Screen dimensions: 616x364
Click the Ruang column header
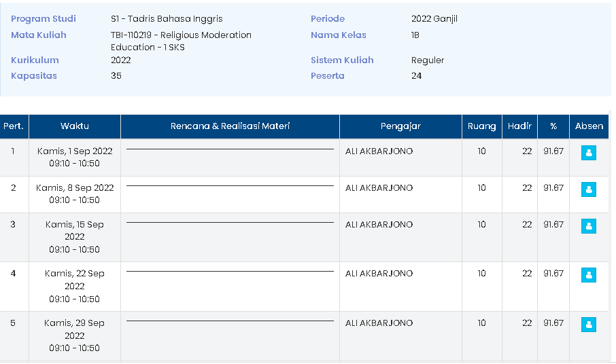pos(481,126)
